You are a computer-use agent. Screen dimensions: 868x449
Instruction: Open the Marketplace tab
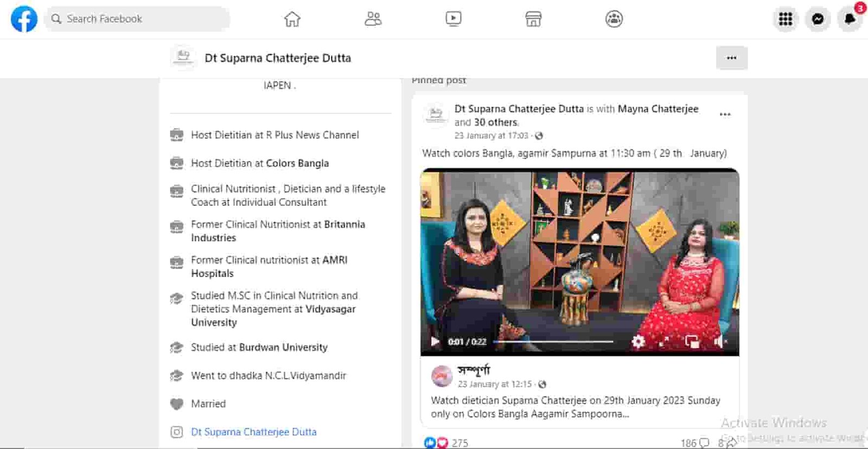pos(533,19)
